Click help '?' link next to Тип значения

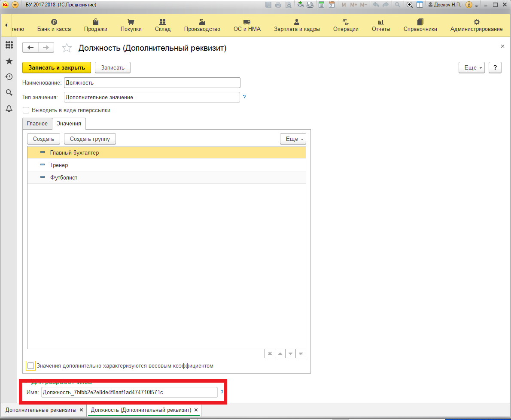pos(244,97)
